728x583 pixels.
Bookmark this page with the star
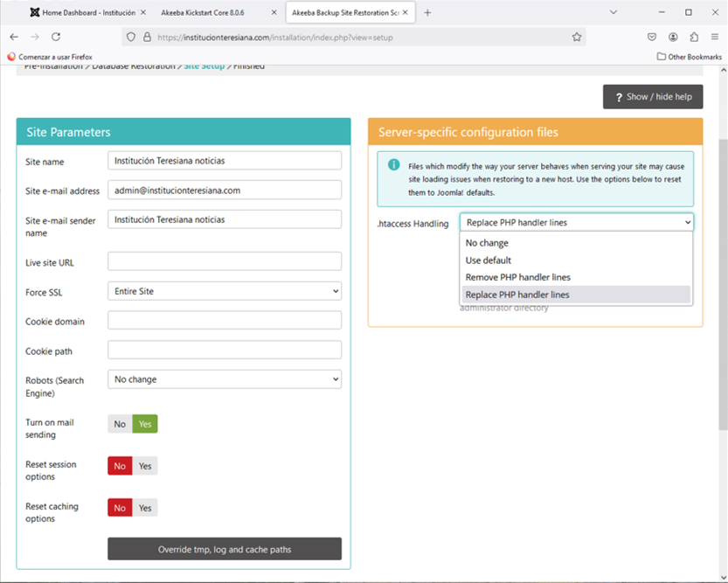coord(577,37)
